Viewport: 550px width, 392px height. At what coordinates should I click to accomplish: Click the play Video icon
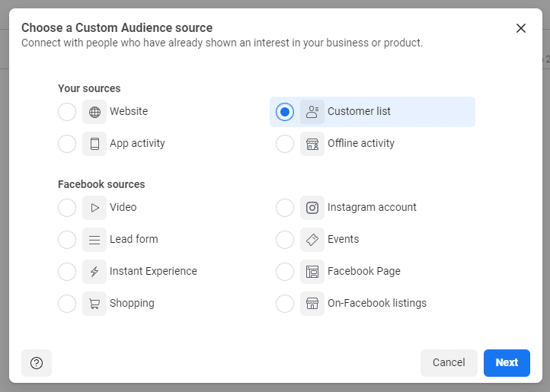click(94, 208)
